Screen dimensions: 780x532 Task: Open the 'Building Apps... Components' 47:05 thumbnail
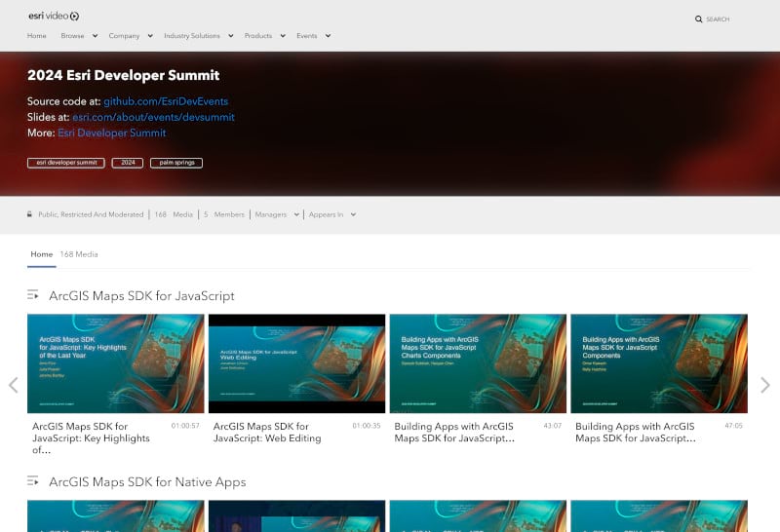[659, 363]
